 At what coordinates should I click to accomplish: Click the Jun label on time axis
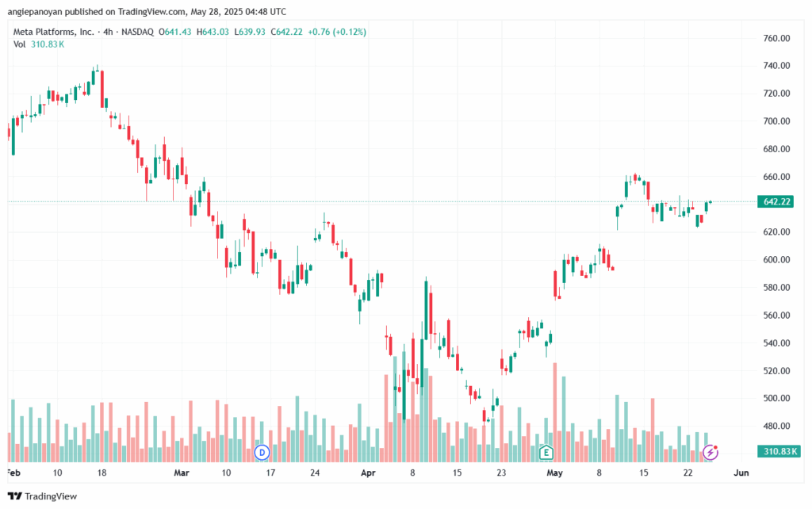741,473
